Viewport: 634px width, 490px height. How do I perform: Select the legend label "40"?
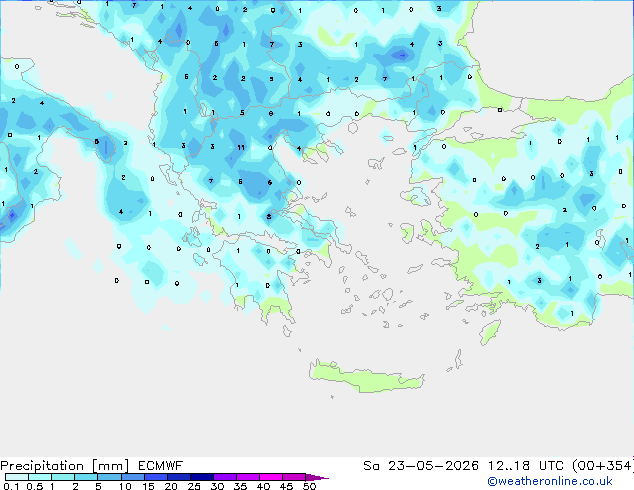click(263, 486)
